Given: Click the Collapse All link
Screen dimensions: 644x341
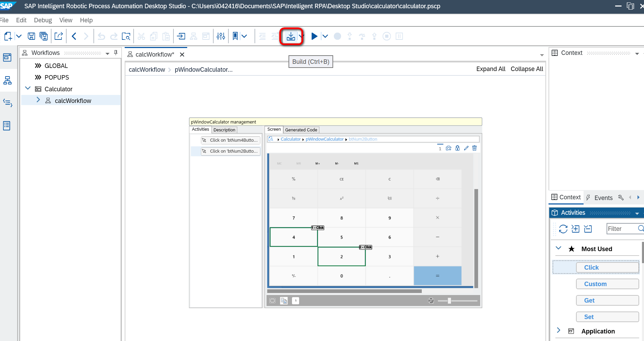Looking at the screenshot, I should [x=527, y=69].
